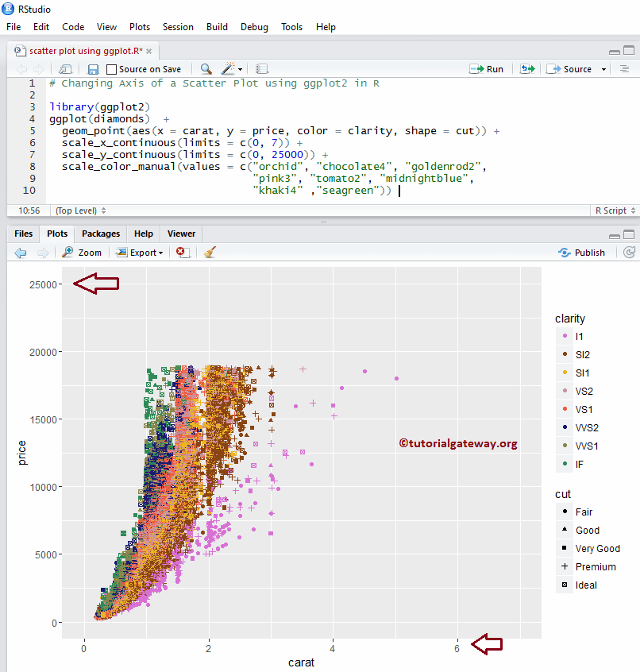Image resolution: width=640 pixels, height=672 pixels.
Task: Close the scatter plot using ggplot.R tab
Action: [x=148, y=51]
